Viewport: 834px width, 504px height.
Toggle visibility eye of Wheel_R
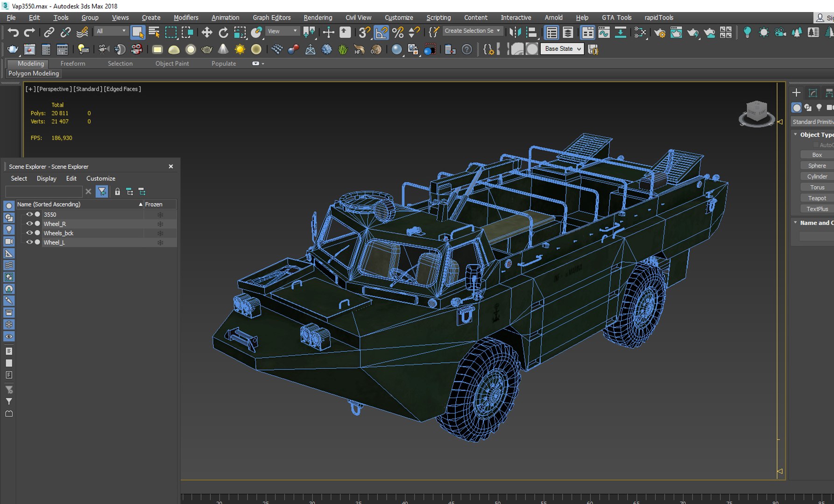pos(29,224)
